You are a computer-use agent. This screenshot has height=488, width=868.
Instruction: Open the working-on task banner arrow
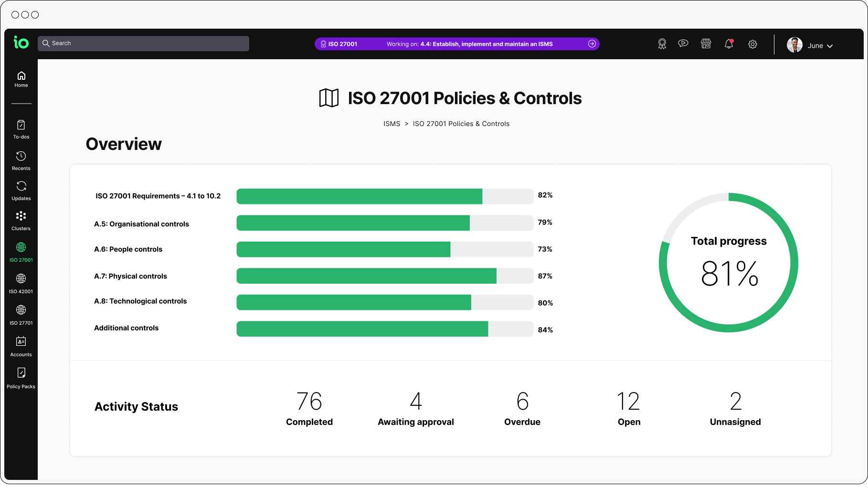(x=592, y=43)
